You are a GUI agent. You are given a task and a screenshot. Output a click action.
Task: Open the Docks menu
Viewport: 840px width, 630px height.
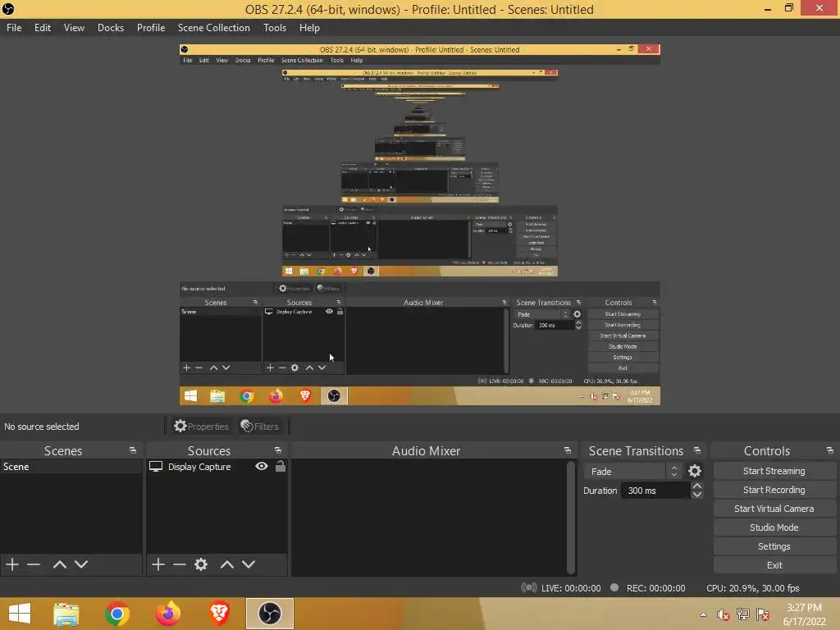111,28
